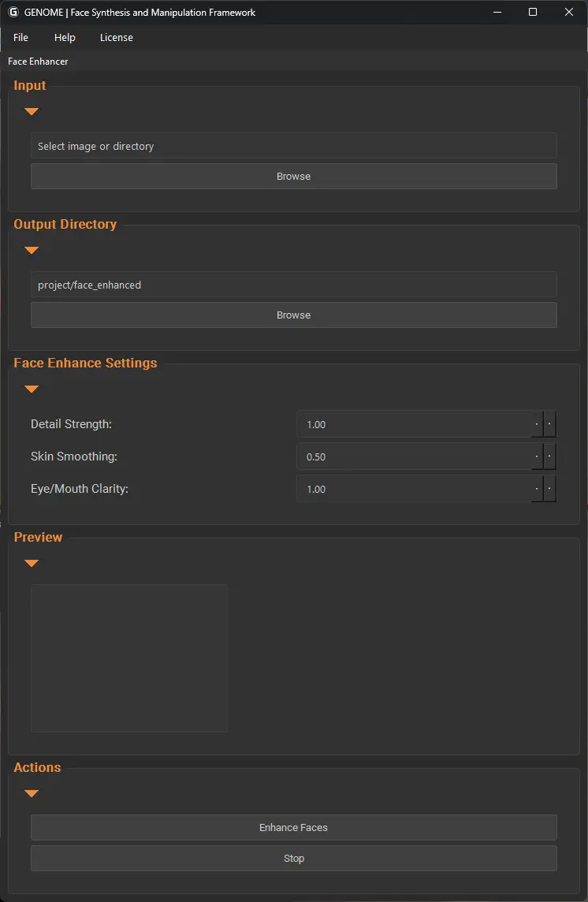This screenshot has width=588, height=902.
Task: Browse for an input image or directory
Action: 293,176
